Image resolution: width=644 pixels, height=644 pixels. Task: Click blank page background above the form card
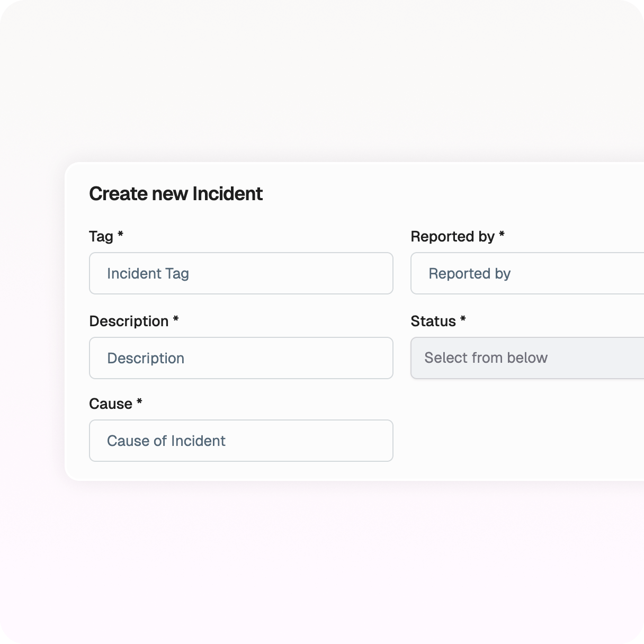pyautogui.click(x=322, y=79)
